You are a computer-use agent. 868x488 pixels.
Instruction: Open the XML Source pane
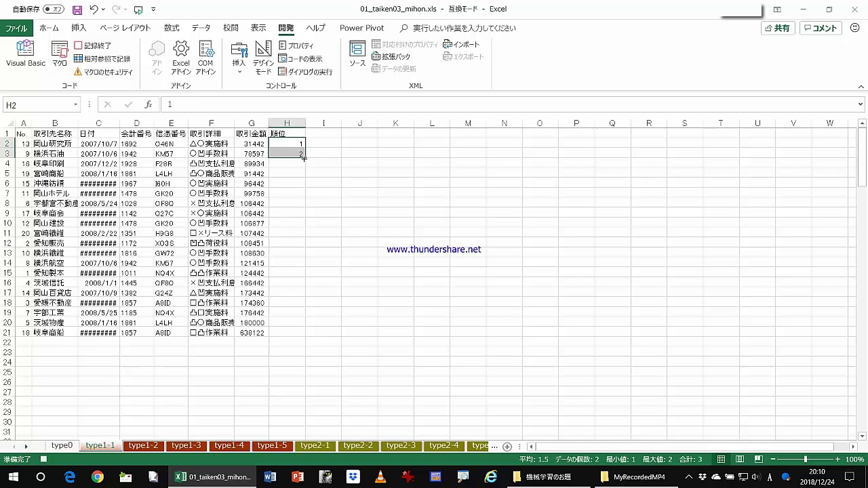pyautogui.click(x=357, y=54)
